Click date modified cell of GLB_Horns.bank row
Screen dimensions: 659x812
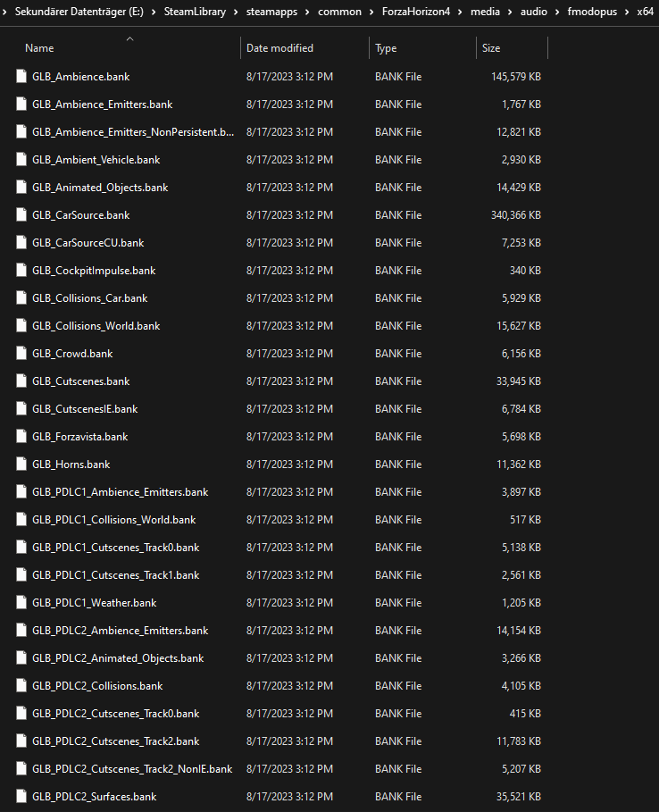point(289,465)
